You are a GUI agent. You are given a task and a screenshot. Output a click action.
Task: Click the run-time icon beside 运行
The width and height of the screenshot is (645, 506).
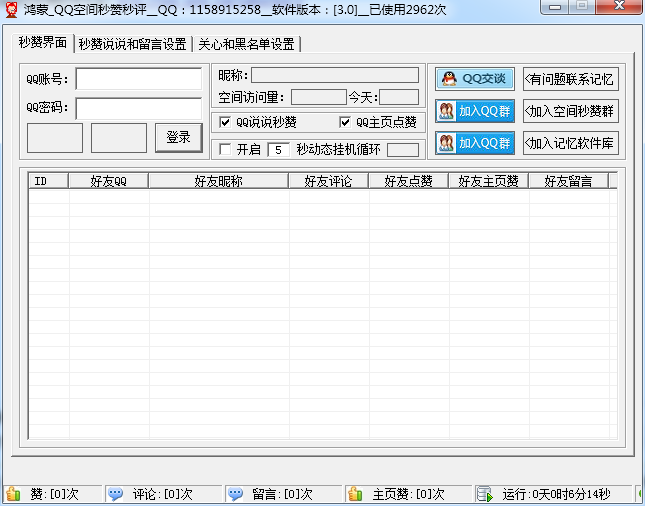point(484,494)
